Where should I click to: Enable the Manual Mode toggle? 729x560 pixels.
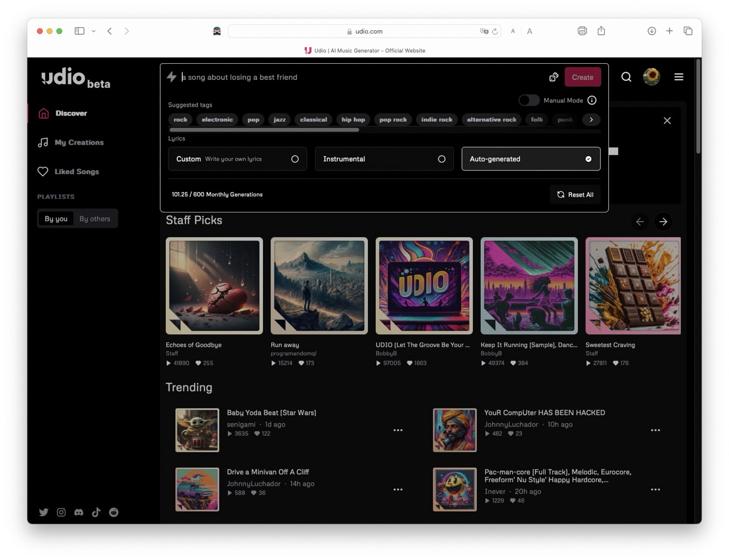pos(529,100)
